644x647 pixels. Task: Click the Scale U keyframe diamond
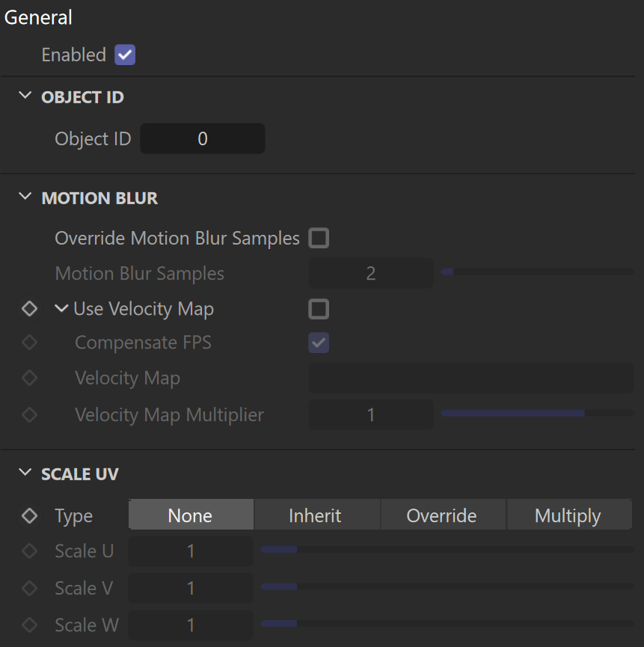click(x=29, y=551)
